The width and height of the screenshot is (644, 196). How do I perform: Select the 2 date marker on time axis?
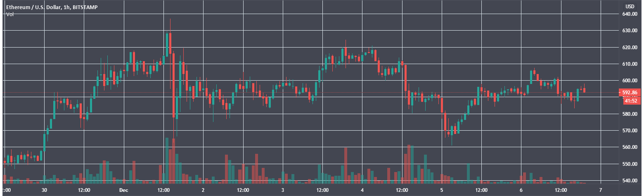point(203,190)
